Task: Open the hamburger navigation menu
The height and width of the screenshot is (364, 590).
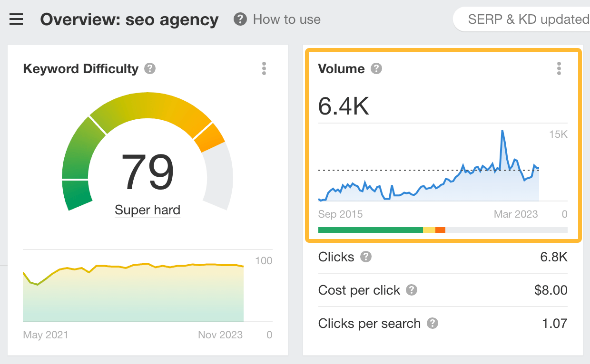Action: 16,19
